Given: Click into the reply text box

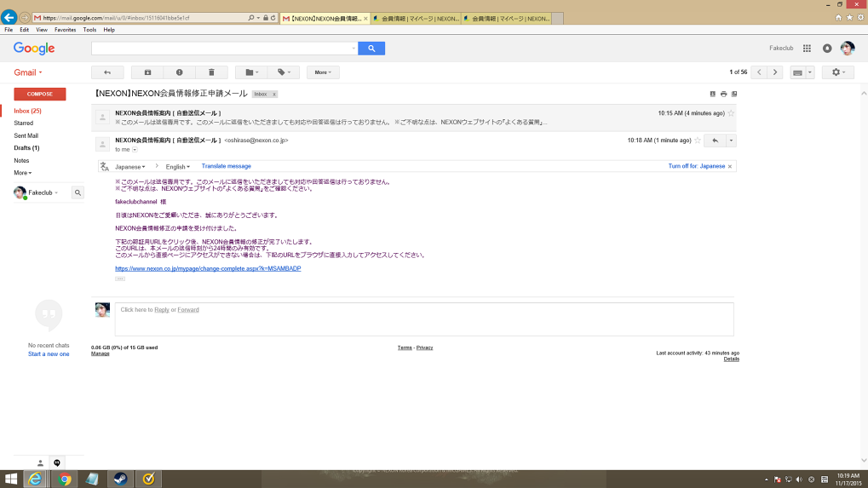Looking at the screenshot, I should (423, 319).
